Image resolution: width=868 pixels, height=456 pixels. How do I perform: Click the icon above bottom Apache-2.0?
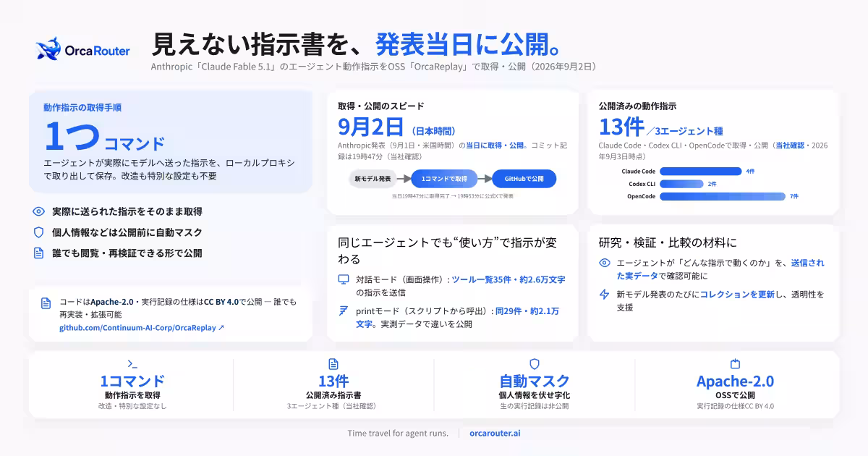[x=736, y=364]
